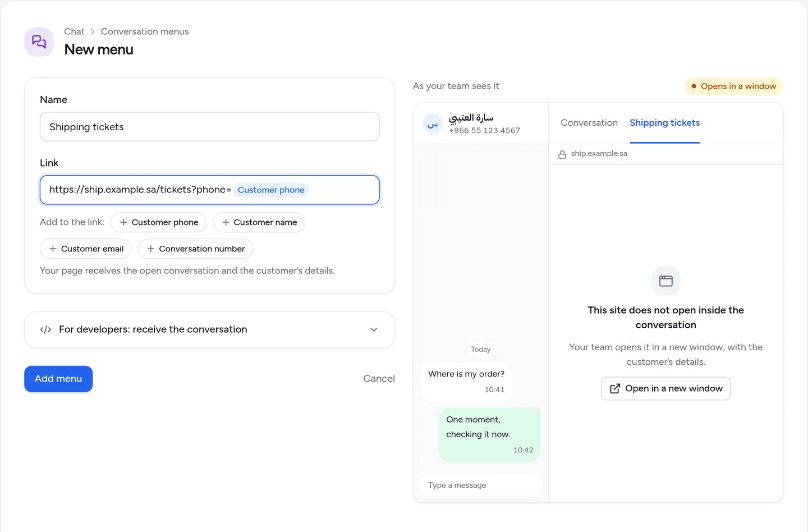Click the chat bubbles icon beside New menu
The width and height of the screenshot is (808, 532).
click(39, 42)
